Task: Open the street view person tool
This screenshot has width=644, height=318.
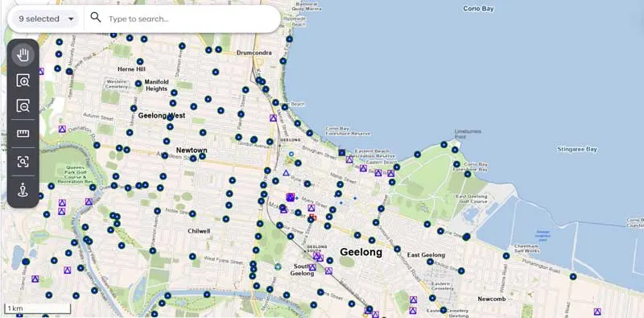Action: coord(23,190)
